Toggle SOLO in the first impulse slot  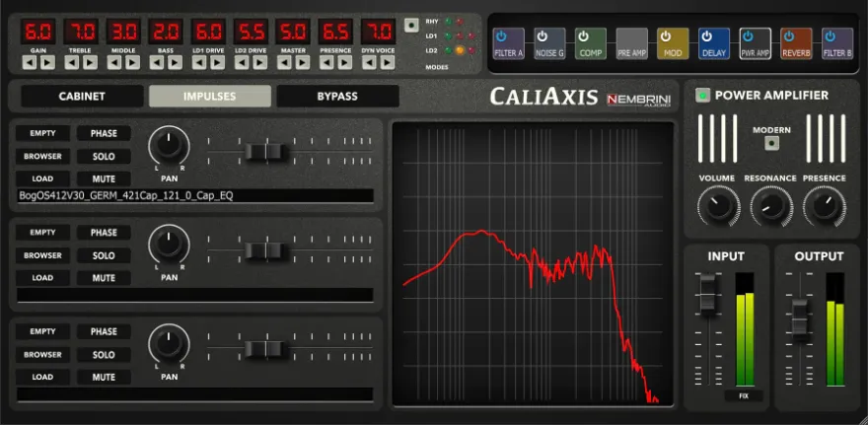pyautogui.click(x=104, y=156)
